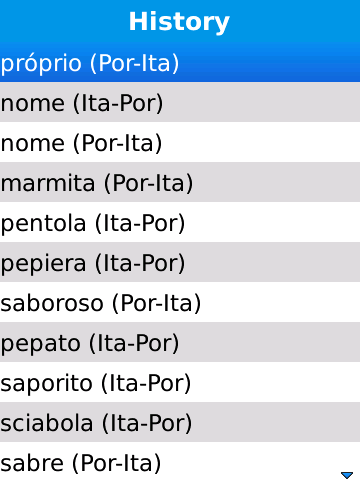Tap the pepiera (Ita-Por) entry

(180, 262)
